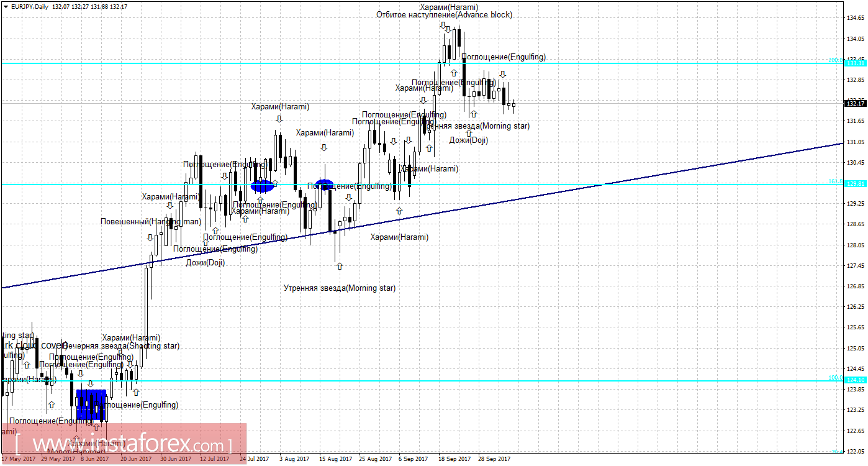The width and height of the screenshot is (868, 466).
Task: Select the left blue ellipse on the 161.8 line
Action: [x=263, y=185]
